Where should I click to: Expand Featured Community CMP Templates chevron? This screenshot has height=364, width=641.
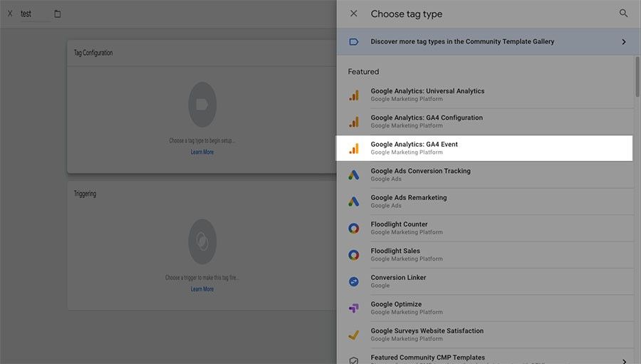[x=623, y=360]
